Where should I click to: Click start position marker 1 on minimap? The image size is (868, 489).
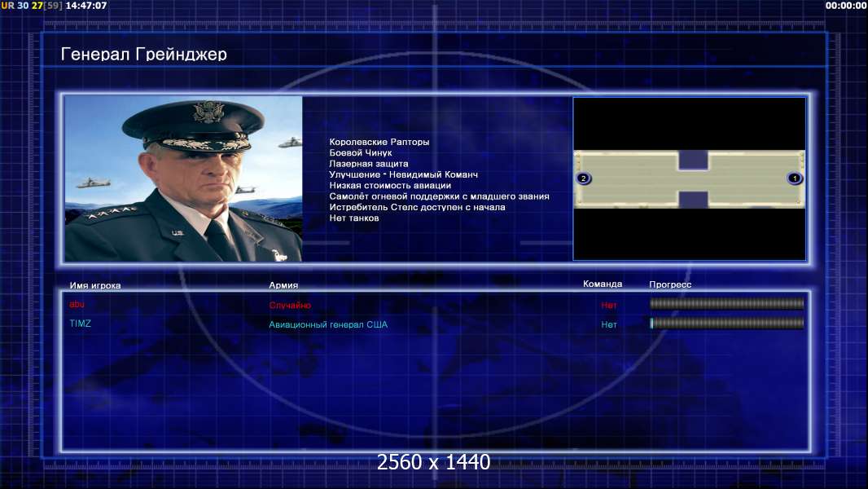795,178
